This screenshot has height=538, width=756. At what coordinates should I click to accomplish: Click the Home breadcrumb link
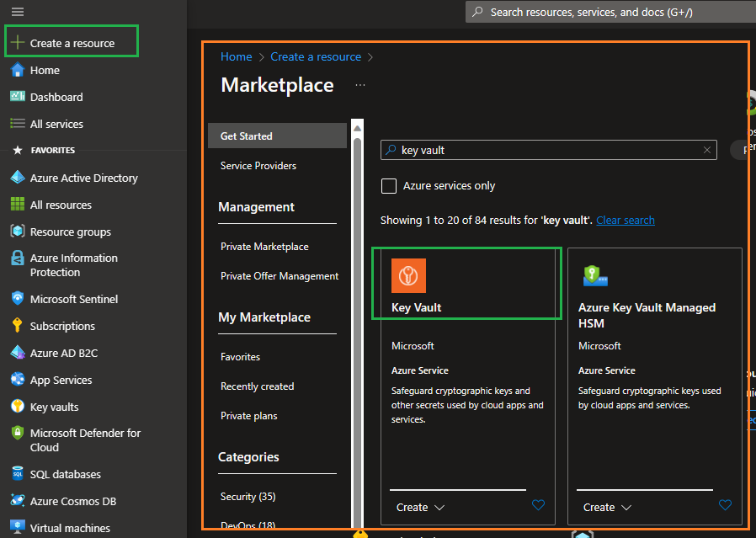coord(237,56)
